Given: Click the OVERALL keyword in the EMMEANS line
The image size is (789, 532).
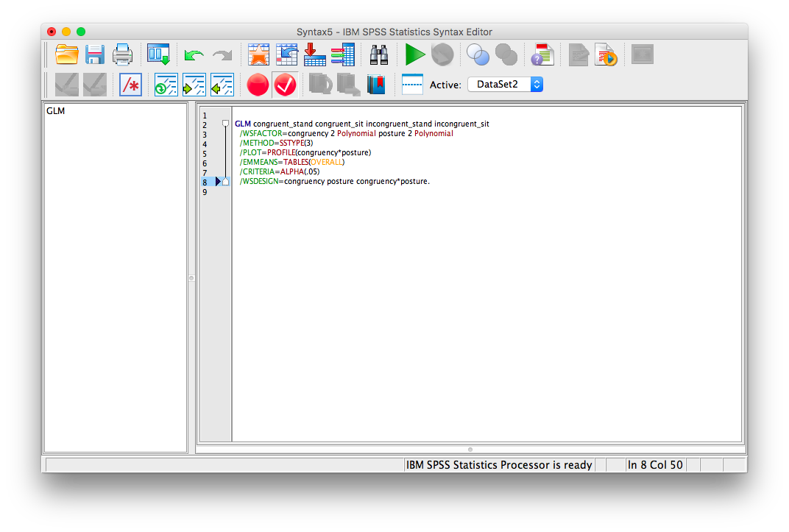Looking at the screenshot, I should coord(326,162).
